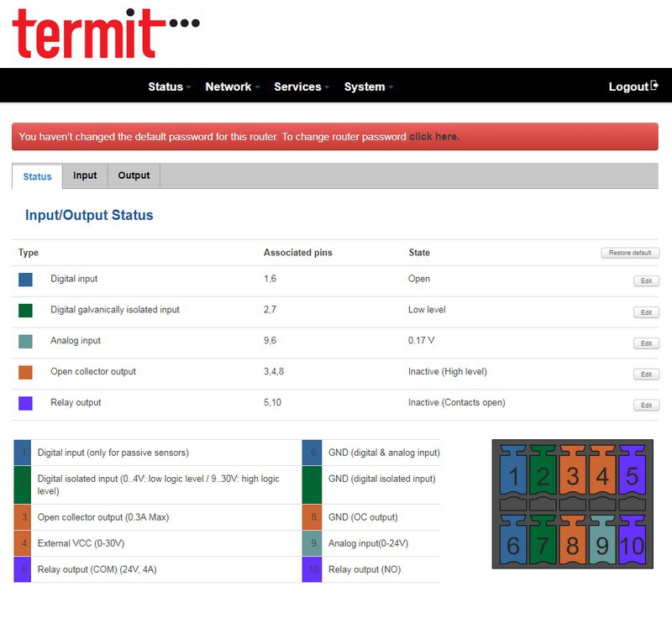Follow the 'click here' password link
This screenshot has width=672, height=618.
[433, 136]
